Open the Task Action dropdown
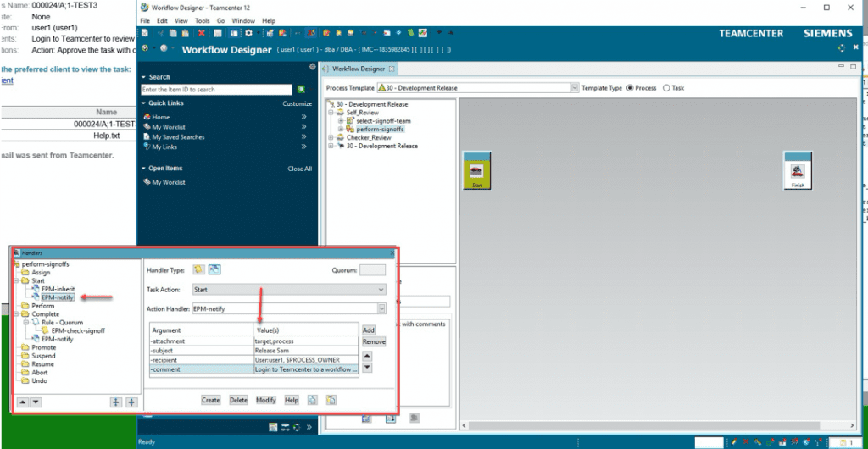The image size is (868, 449). click(381, 290)
